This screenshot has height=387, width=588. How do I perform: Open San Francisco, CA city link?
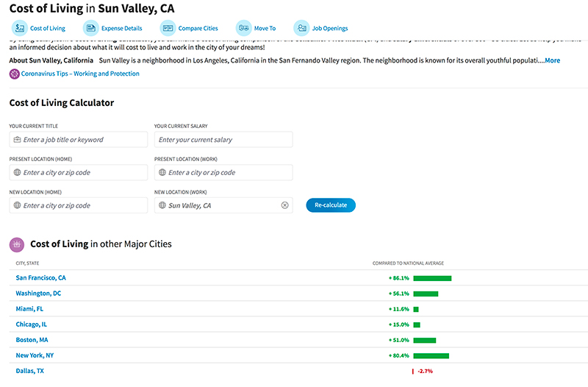[41, 278]
